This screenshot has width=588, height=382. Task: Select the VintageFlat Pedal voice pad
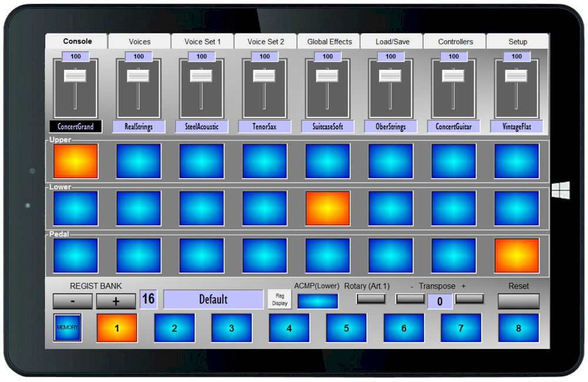pos(516,254)
